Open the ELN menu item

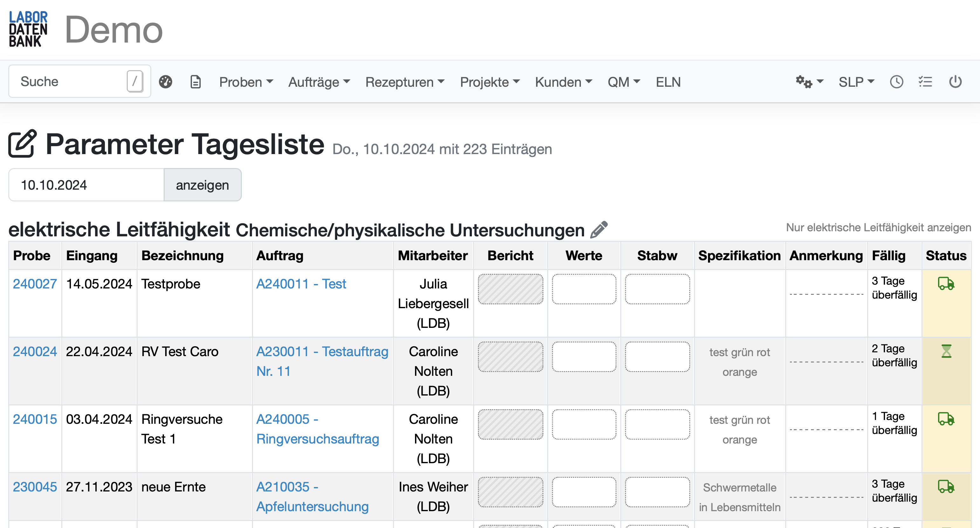point(668,81)
